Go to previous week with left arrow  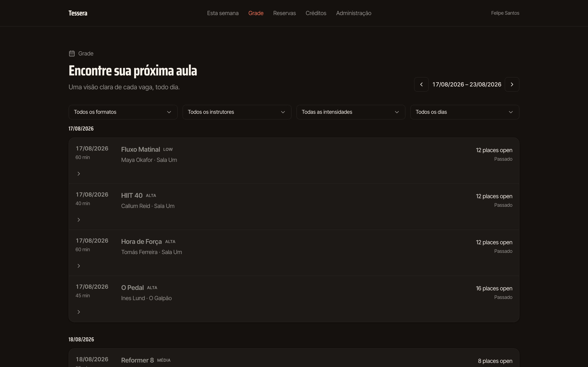pos(421,84)
